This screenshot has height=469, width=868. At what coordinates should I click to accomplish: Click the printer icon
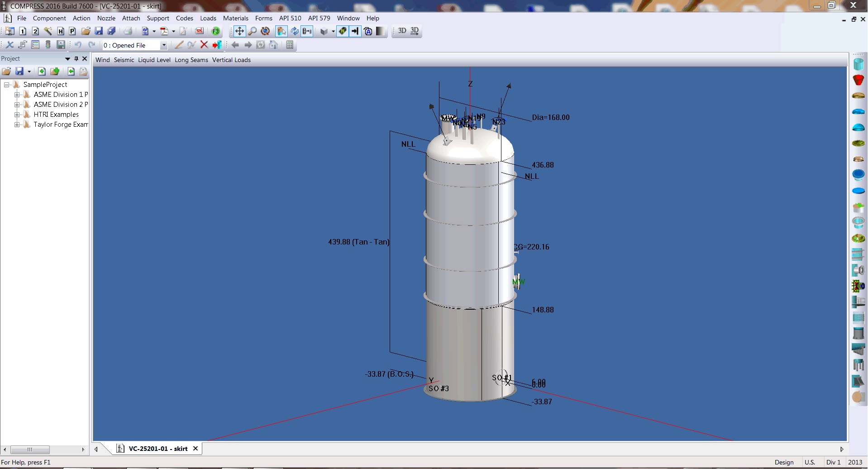tap(128, 31)
